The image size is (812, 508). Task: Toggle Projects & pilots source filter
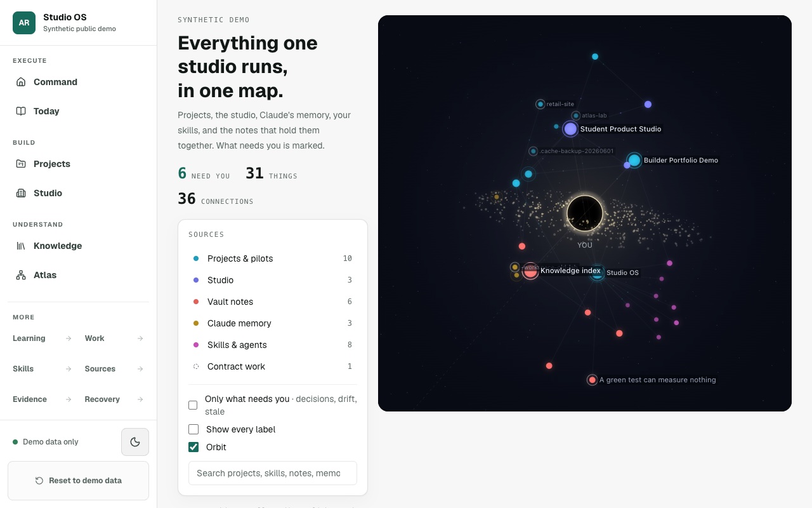coord(273,258)
